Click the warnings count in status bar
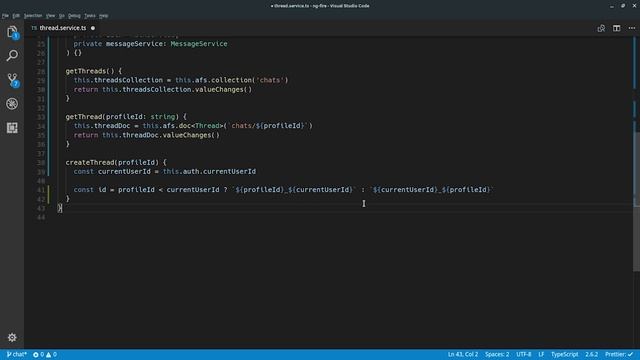Screen dimensions: 640x360 [51, 354]
